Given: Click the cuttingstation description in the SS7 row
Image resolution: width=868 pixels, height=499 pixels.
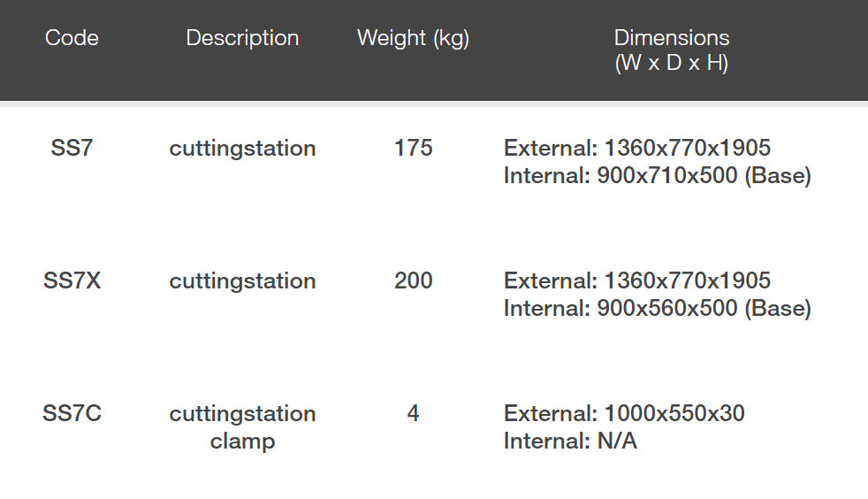Looking at the screenshot, I should click(242, 148).
